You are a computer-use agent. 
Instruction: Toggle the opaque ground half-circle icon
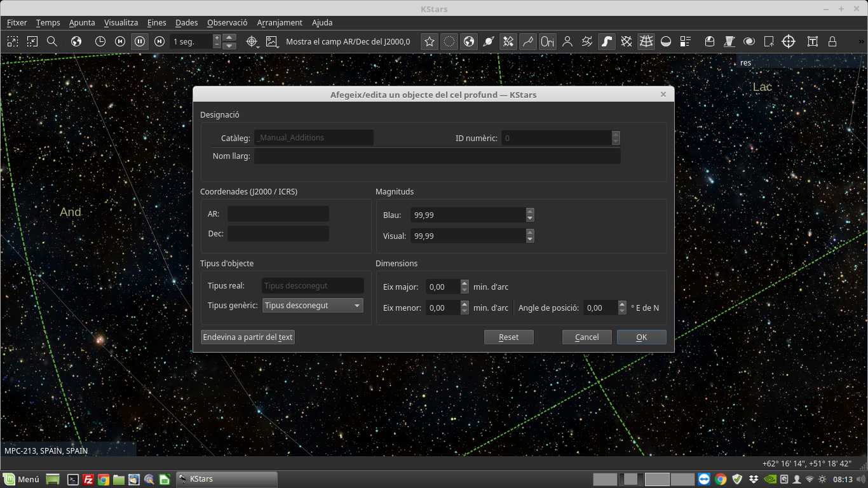click(x=666, y=41)
